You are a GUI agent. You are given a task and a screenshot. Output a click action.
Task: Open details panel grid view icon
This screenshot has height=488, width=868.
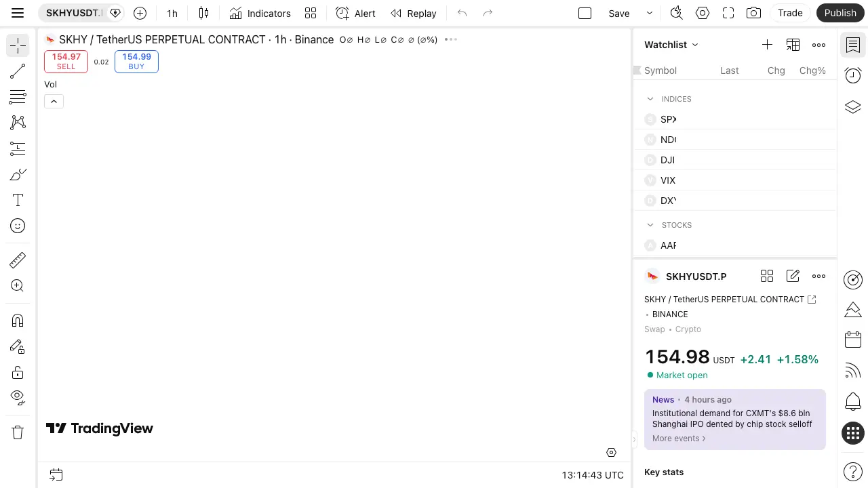767,276
